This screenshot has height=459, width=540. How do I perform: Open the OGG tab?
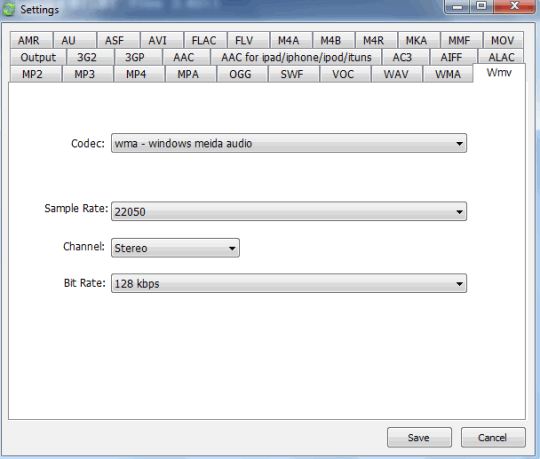tap(242, 74)
